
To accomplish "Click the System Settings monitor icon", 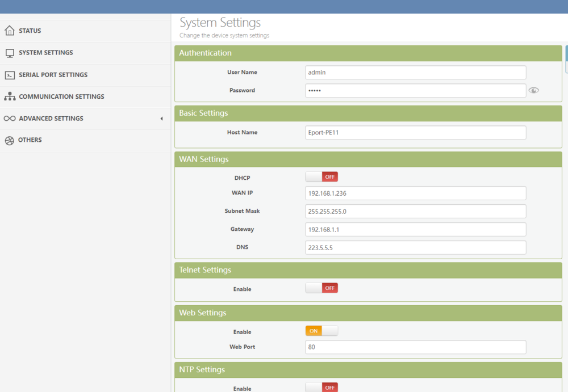I will tap(9, 53).
